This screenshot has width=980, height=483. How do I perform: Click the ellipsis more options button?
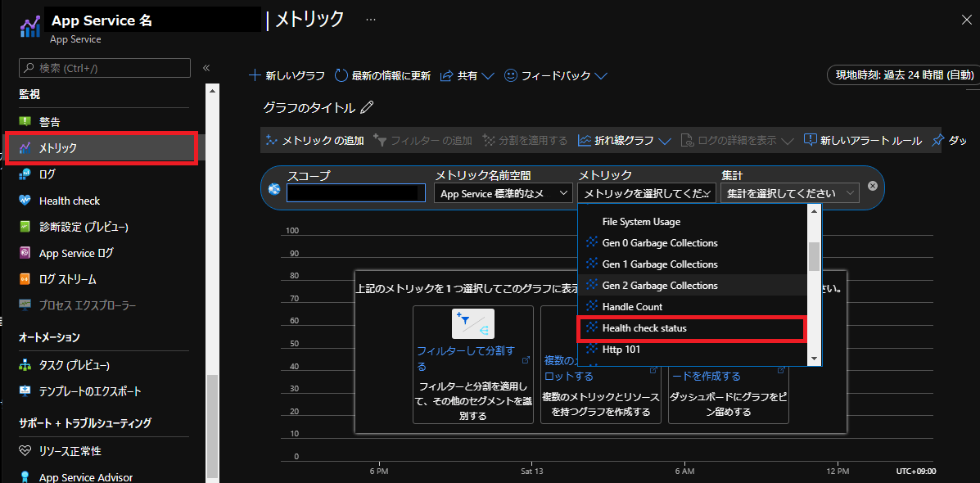coord(371,20)
